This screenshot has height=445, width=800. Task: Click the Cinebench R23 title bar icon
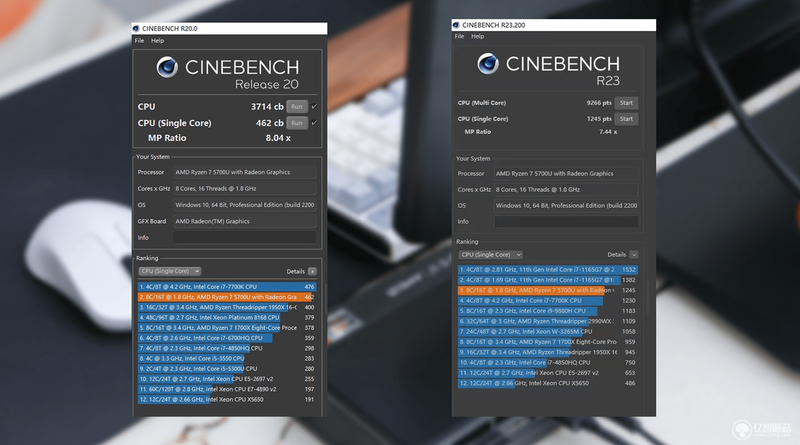(456, 24)
